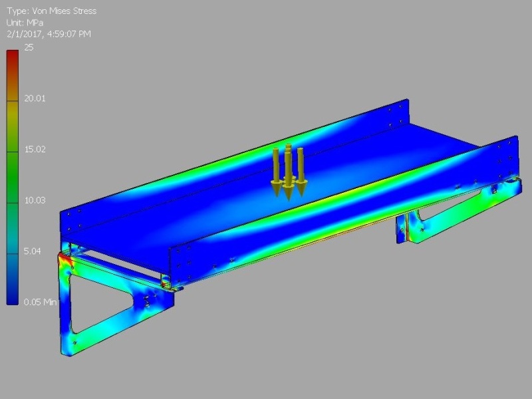This screenshot has height=399, width=532.
Task: Click the "Type: Von Mises Stress" label
Action: [x=52, y=11]
